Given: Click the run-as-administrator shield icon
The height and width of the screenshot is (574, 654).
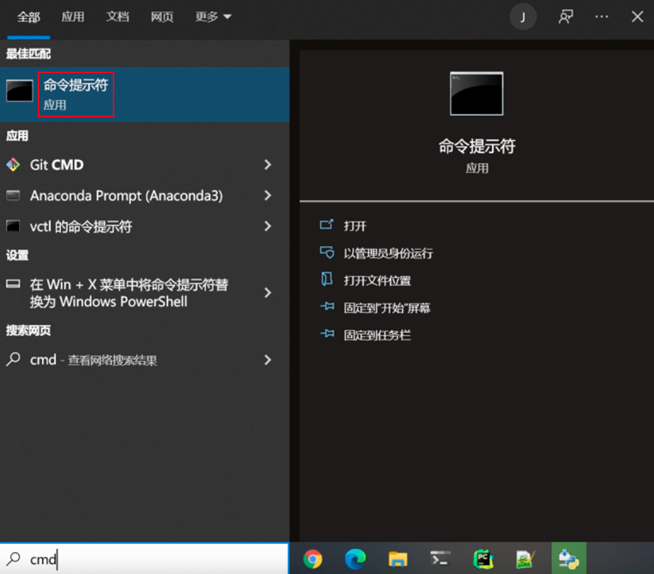Looking at the screenshot, I should [x=327, y=252].
